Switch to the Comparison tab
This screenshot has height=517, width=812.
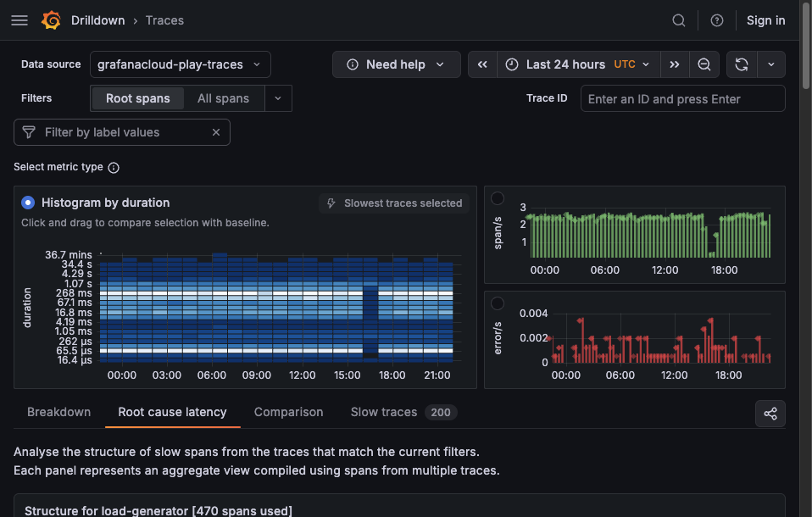click(288, 412)
